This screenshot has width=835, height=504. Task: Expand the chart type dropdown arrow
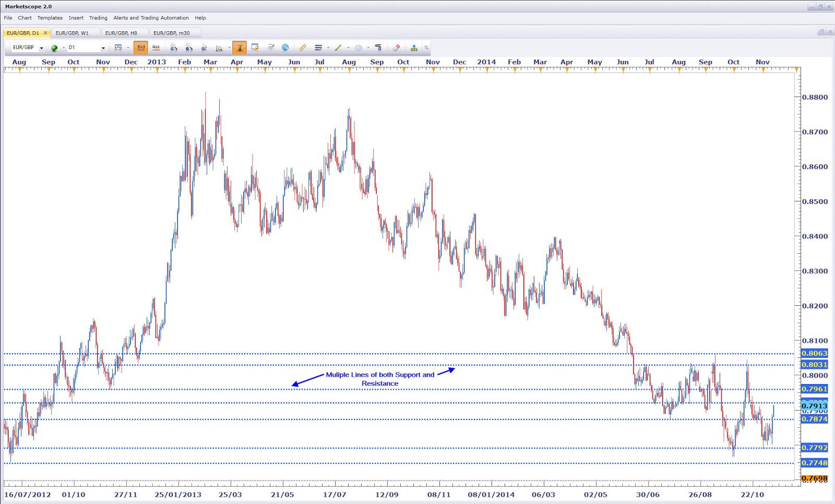point(128,47)
